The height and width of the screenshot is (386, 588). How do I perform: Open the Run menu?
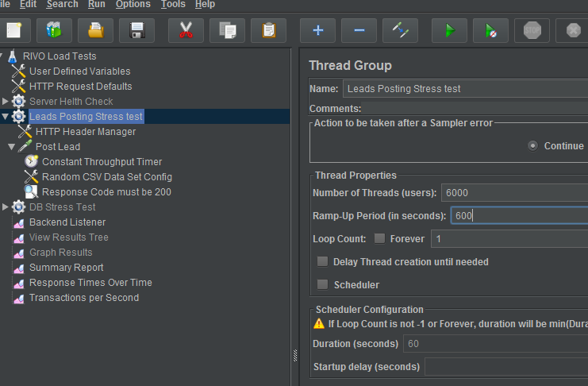click(x=96, y=4)
